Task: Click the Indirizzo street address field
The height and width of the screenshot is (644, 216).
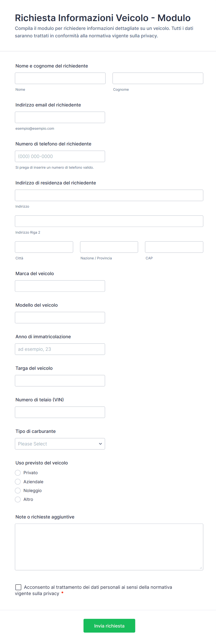Action: [x=109, y=195]
